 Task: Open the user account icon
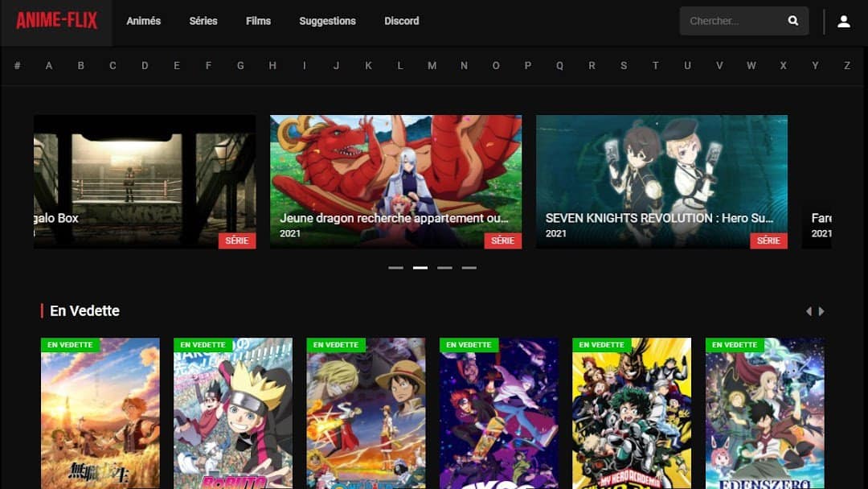pyautogui.click(x=844, y=21)
